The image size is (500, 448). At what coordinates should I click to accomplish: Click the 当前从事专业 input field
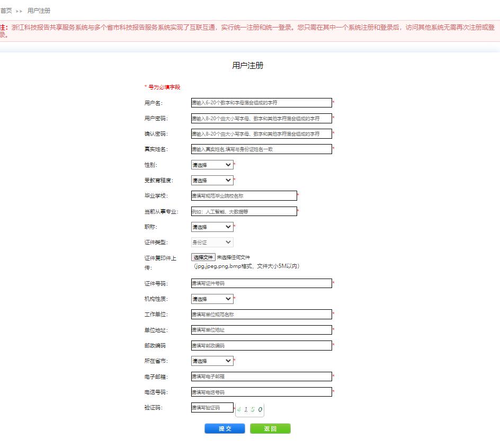tap(244, 211)
